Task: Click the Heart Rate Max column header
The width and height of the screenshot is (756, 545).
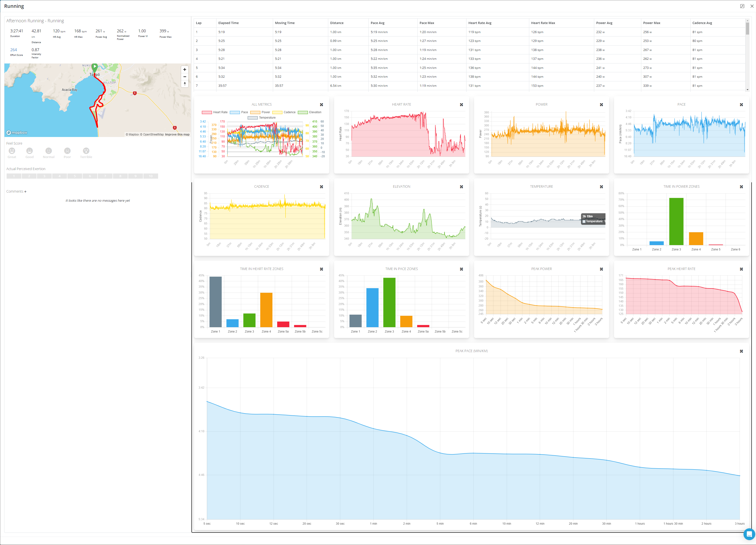Action: point(543,23)
